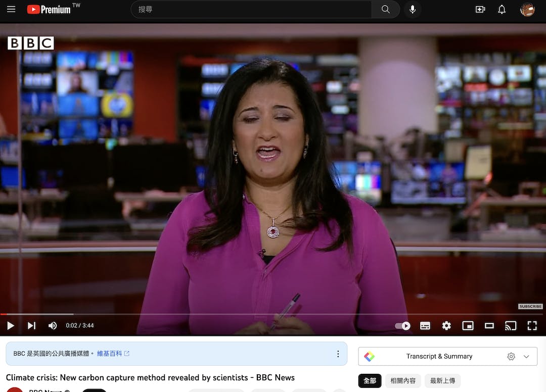Image resolution: width=546 pixels, height=392 pixels.
Task: Click the SUBSCRIBE watermark on video
Action: [x=530, y=307]
